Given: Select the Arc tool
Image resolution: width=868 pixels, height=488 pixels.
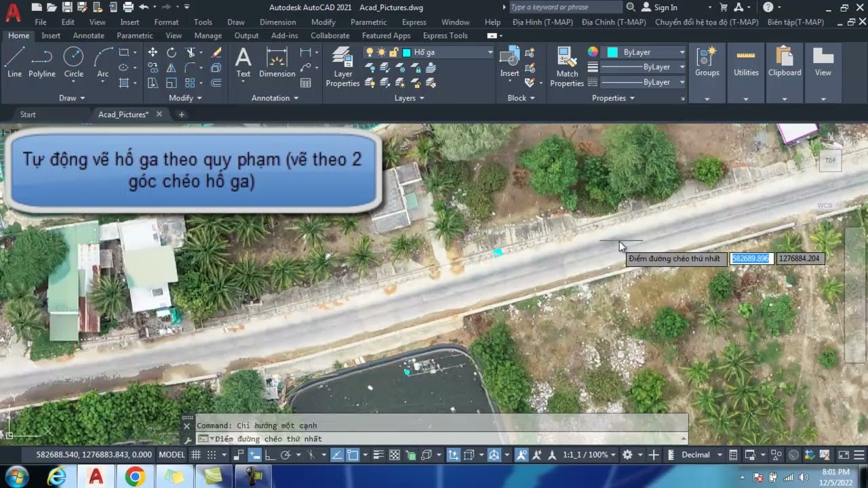Looking at the screenshot, I should click(x=102, y=62).
